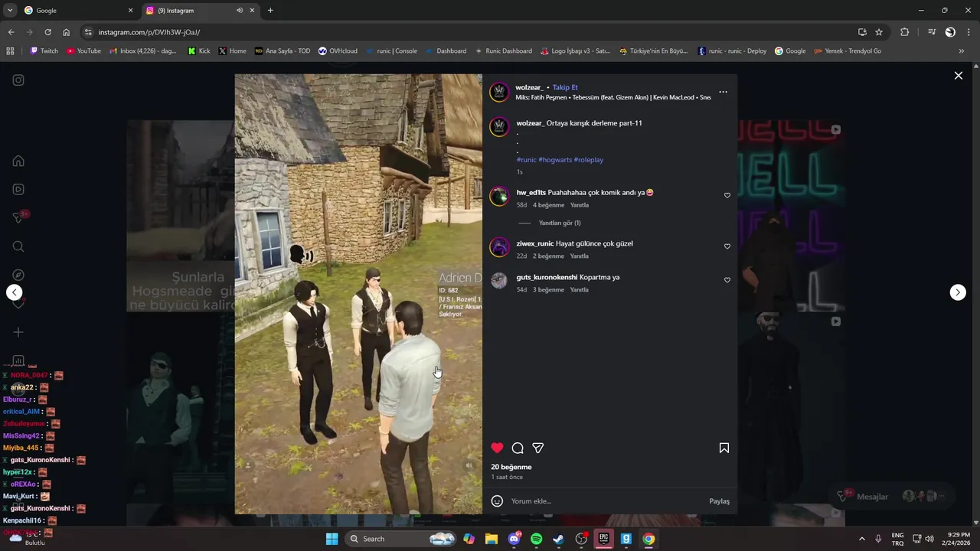
Task: Mute the Instagram tab via speaker icon
Action: click(x=240, y=11)
